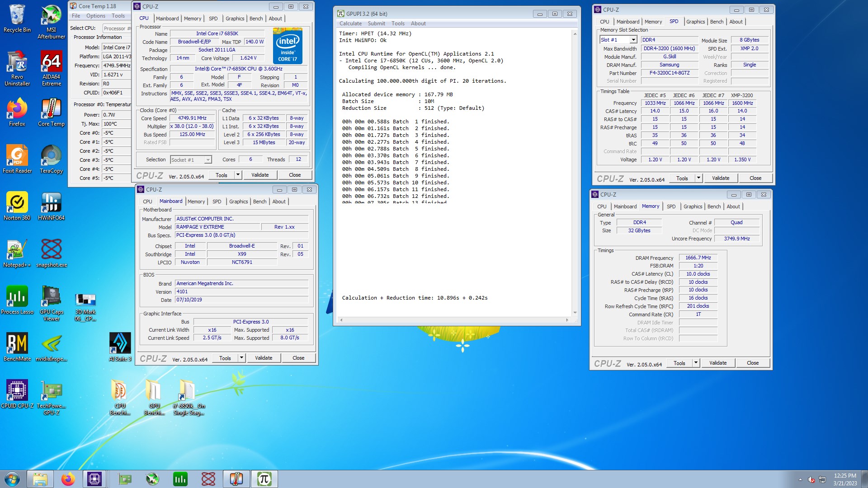Switch to Graphics tab in CPU-Z Mainboard window
Viewport: 868px width, 488px height.
point(238,202)
